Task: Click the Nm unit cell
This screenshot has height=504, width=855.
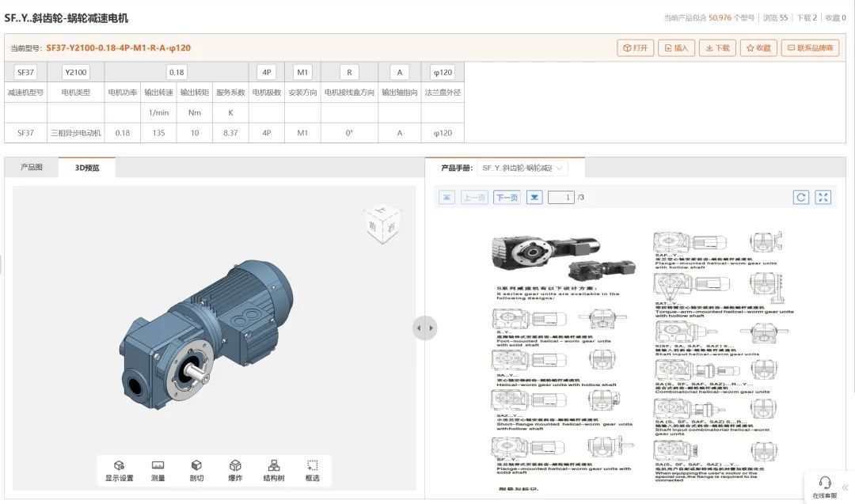Action: (x=195, y=113)
